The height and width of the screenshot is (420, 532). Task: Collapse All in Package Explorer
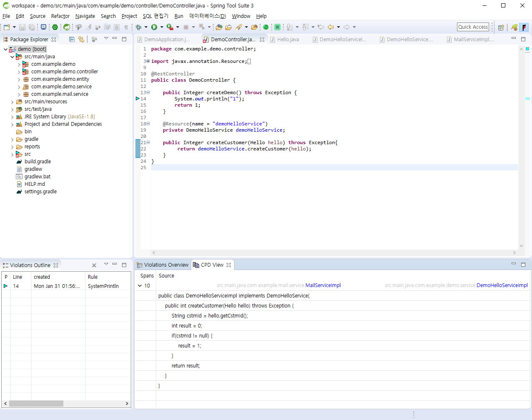72,39
